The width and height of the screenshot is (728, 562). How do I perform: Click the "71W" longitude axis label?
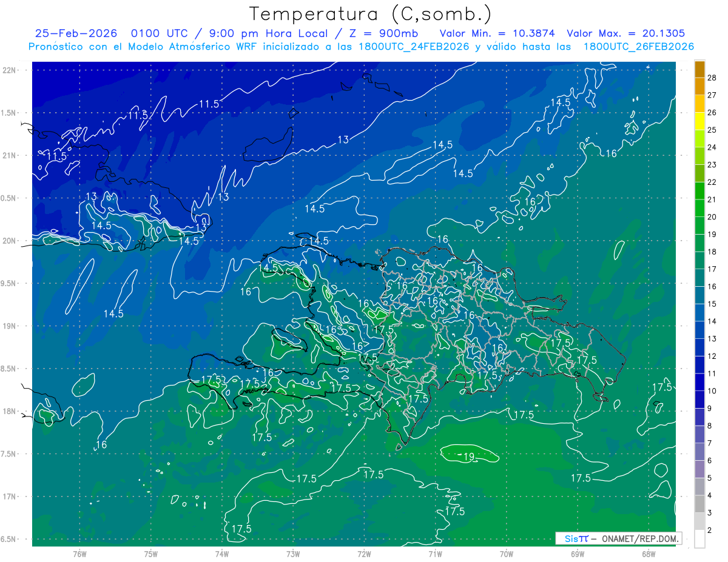click(x=435, y=554)
